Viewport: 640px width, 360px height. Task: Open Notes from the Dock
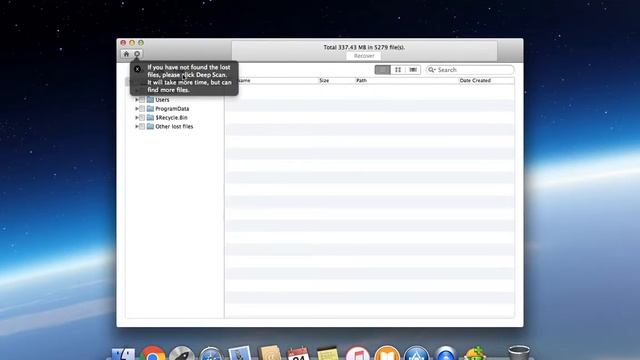pos(328,354)
